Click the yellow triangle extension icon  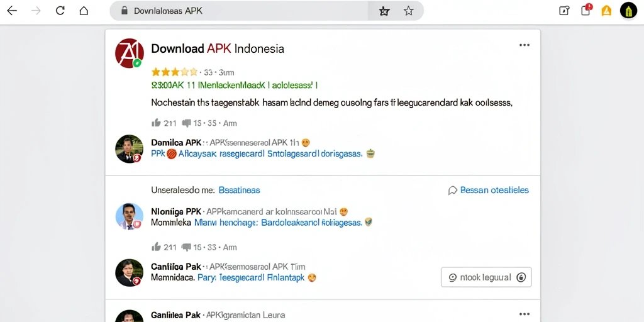pos(606,11)
